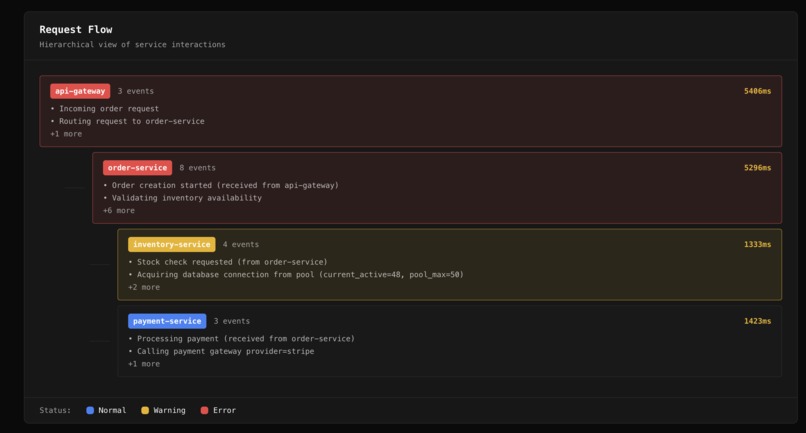Click '4 events' count beside inventory-service

(x=241, y=244)
